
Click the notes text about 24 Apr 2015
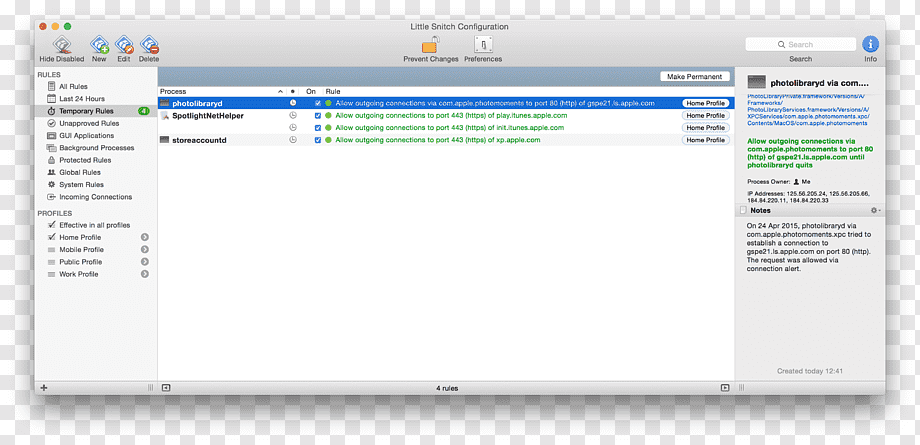tap(809, 247)
